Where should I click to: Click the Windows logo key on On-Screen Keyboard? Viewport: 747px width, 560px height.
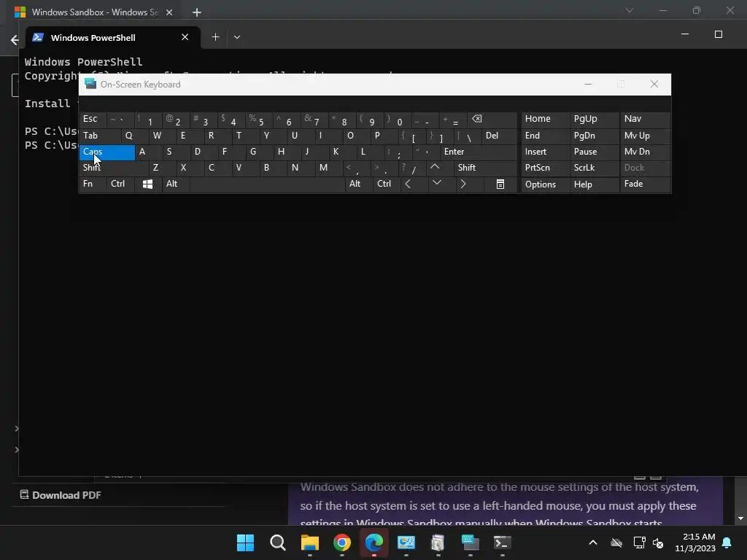pyautogui.click(x=147, y=184)
